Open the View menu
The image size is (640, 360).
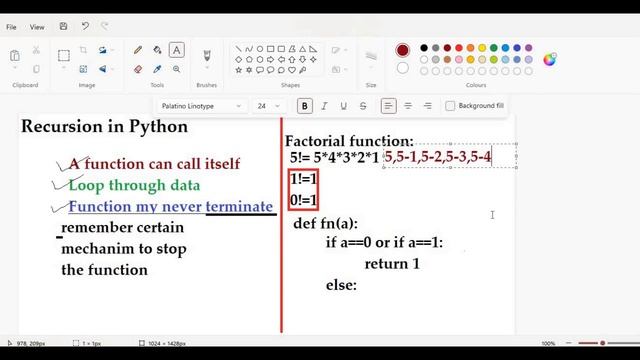pyautogui.click(x=37, y=27)
